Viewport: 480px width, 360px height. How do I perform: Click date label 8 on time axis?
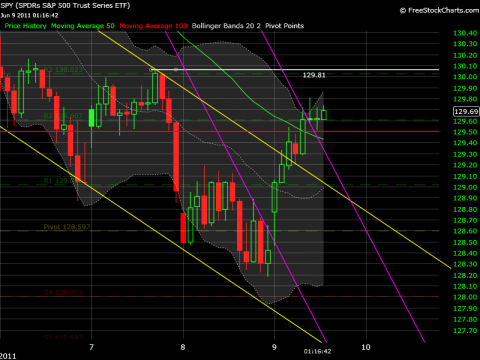183,347
